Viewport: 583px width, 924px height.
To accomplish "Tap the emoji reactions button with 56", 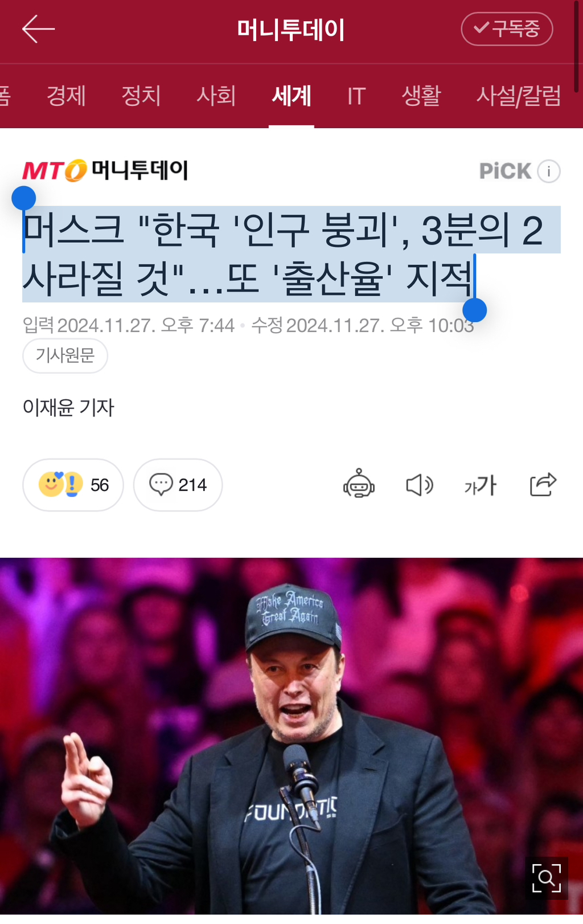I will coord(73,485).
